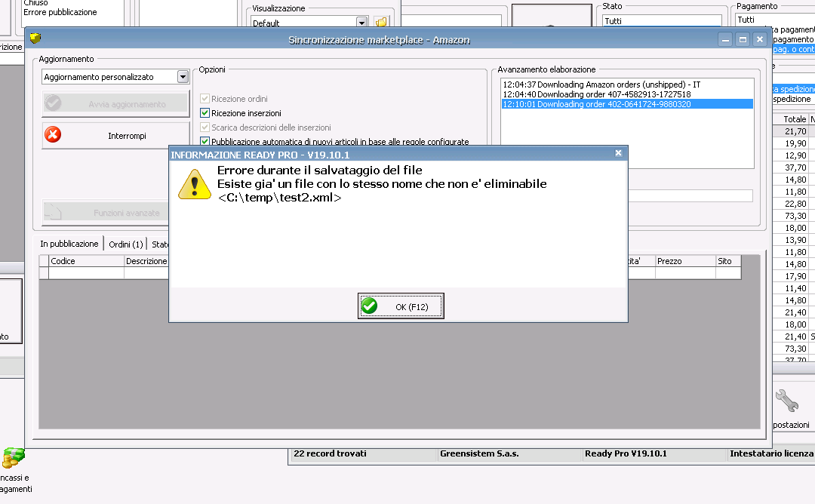Click the yellow warning triangle icon
Image resolution: width=815 pixels, height=504 pixels.
[195, 184]
